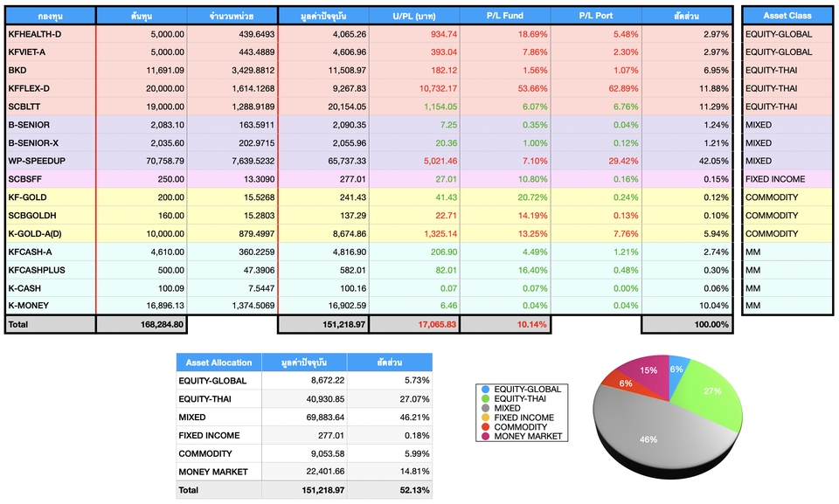Image resolution: width=839 pixels, height=504 pixels.
Task: Select the KFCASH-A fund name cell
Action: coord(51,252)
